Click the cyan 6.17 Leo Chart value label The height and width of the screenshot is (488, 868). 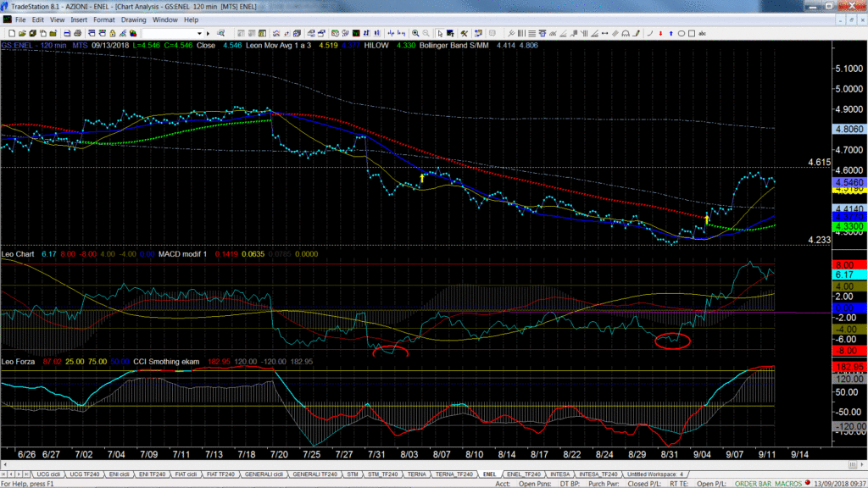(849, 275)
